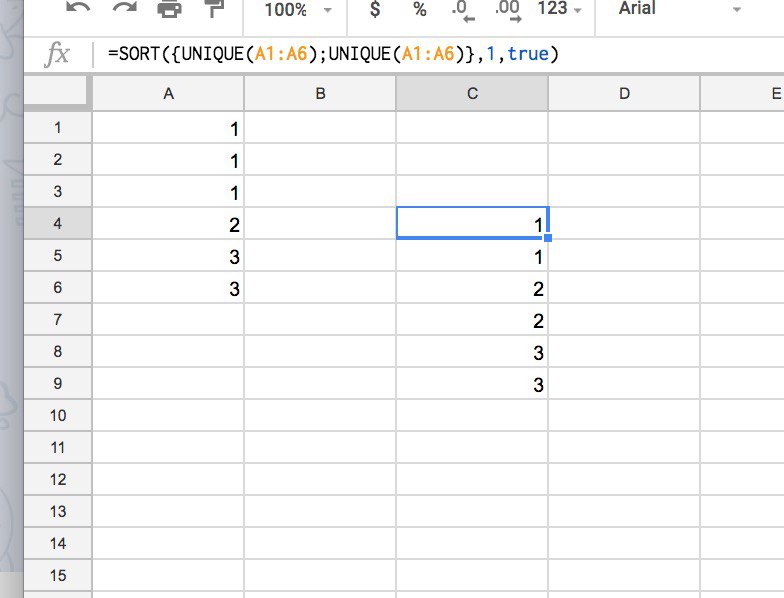Click cell A3 containing 1

click(x=168, y=192)
